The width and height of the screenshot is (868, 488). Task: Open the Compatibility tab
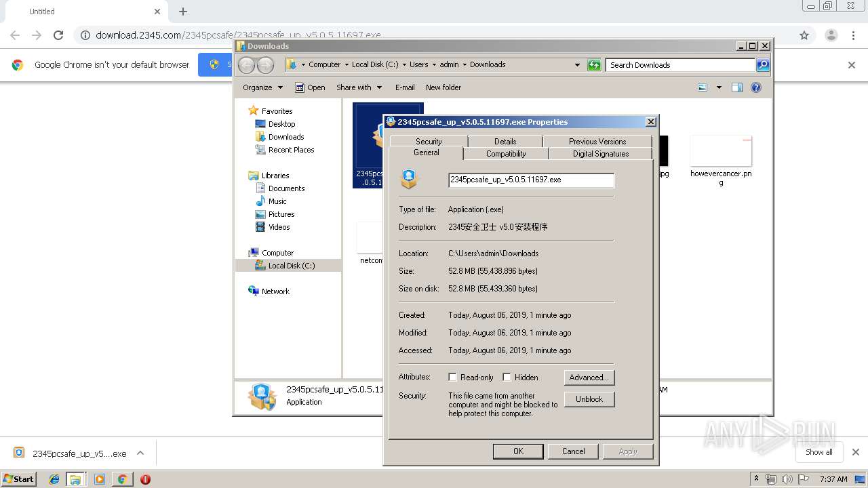coord(506,154)
